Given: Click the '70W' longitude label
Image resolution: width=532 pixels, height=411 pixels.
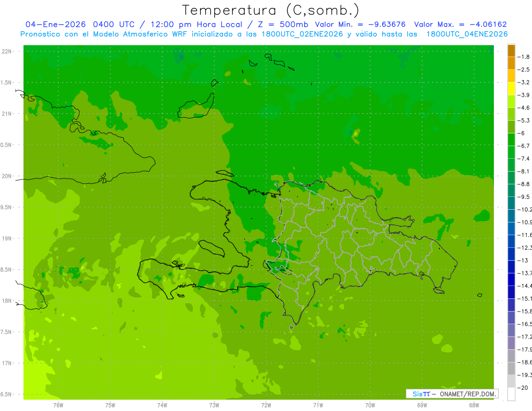Looking at the screenshot, I should point(370,405).
